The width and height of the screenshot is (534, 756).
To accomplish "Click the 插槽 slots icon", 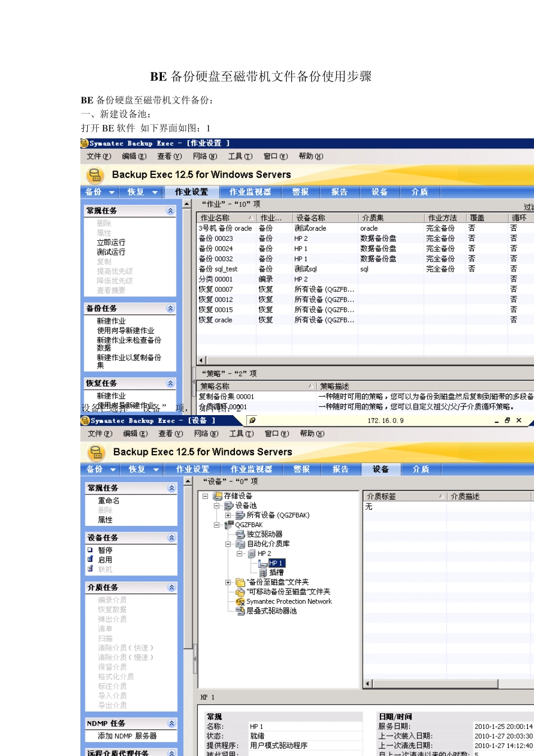I will pos(263,573).
